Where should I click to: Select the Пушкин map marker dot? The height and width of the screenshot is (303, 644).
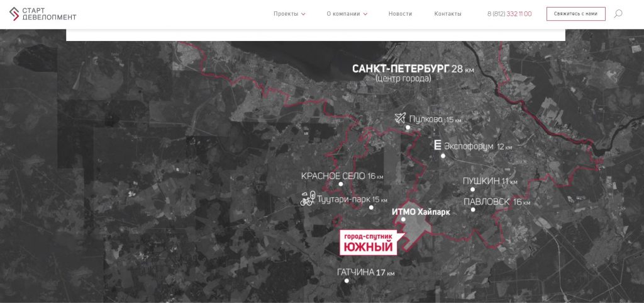tap(472, 190)
